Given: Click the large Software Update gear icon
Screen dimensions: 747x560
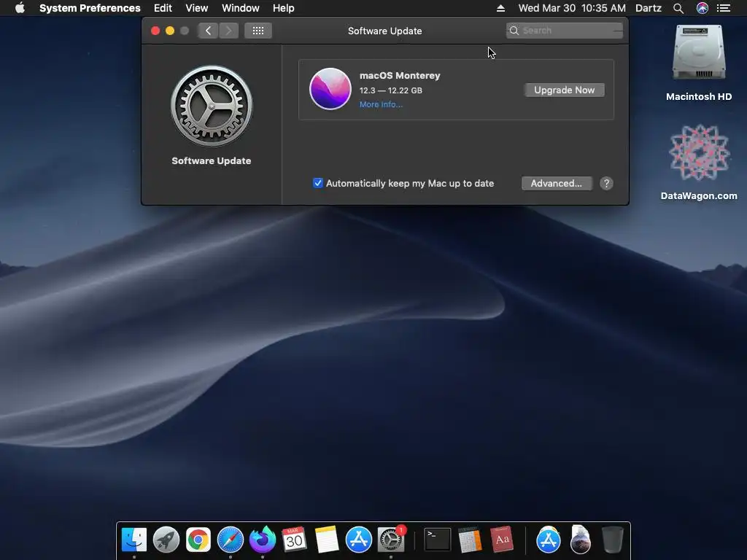Looking at the screenshot, I should coord(212,106).
